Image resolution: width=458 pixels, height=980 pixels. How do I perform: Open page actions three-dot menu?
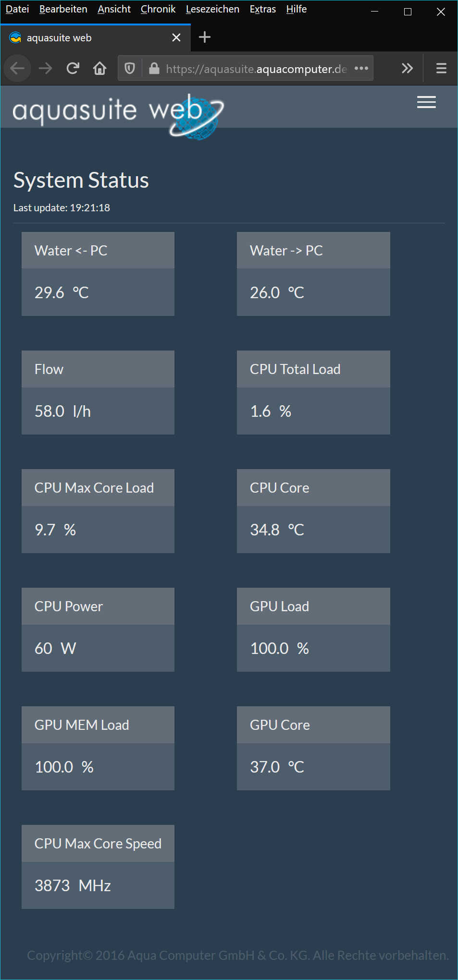point(361,68)
